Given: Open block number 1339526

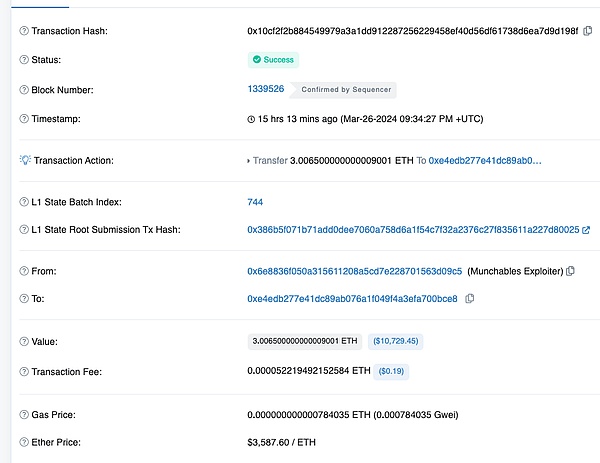Looking at the screenshot, I should pos(266,89).
